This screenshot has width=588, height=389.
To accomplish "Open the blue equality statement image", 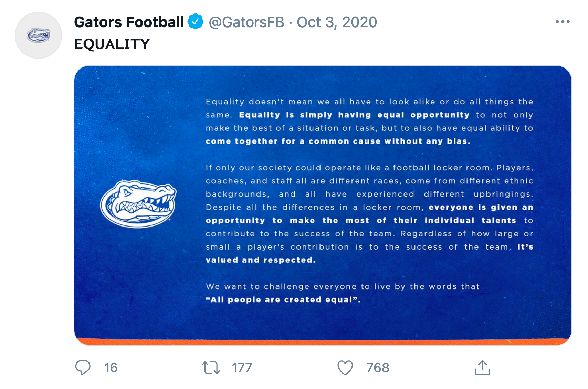I will click(x=323, y=205).
